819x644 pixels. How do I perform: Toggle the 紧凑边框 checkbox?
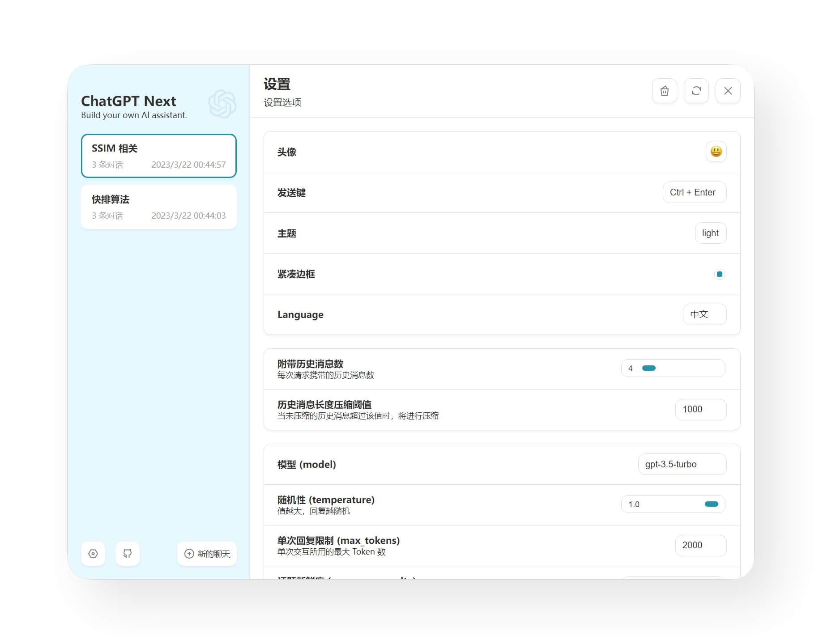(x=719, y=274)
